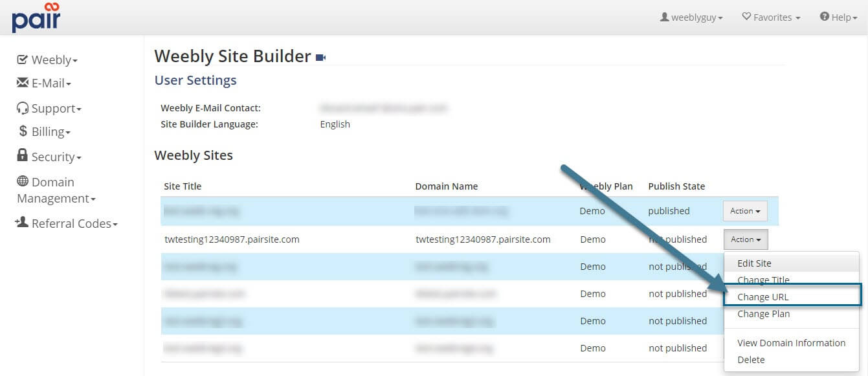Image resolution: width=868 pixels, height=376 pixels.
Task: Expand the Billing sidebar menu
Action: point(45,131)
